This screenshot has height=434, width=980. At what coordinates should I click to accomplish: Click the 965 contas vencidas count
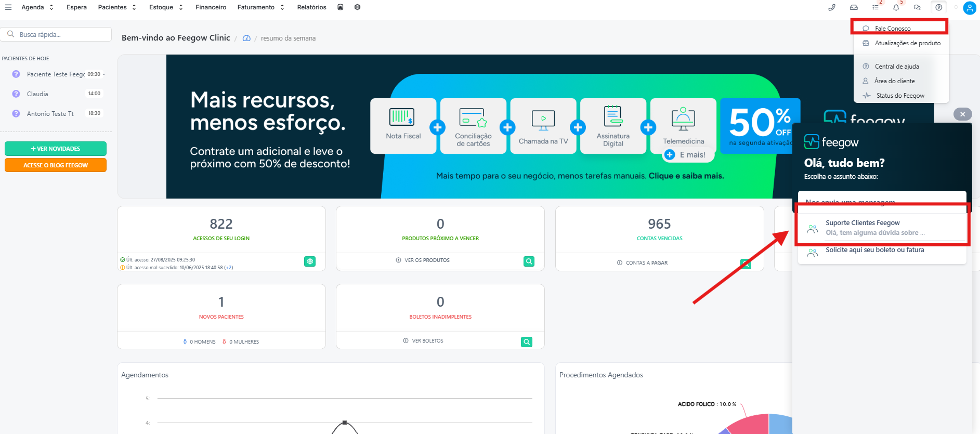pyautogui.click(x=659, y=224)
